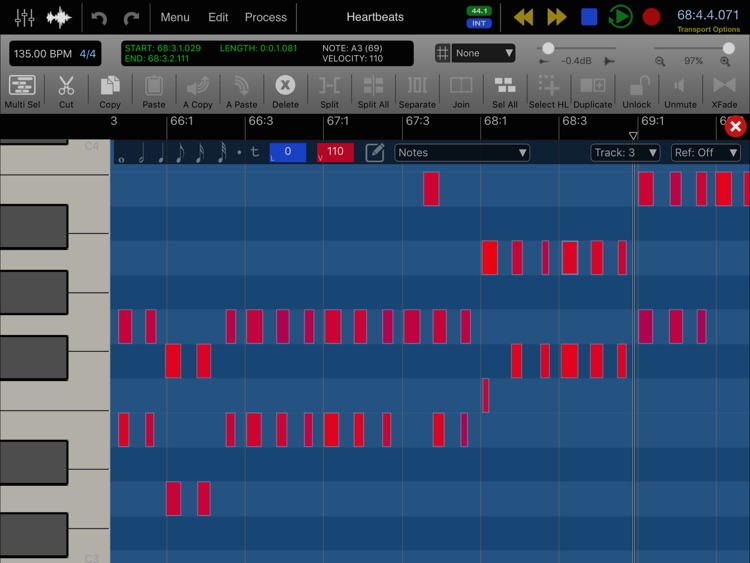This screenshot has width=750, height=563.
Task: Copy the selected note
Action: pyautogui.click(x=110, y=92)
